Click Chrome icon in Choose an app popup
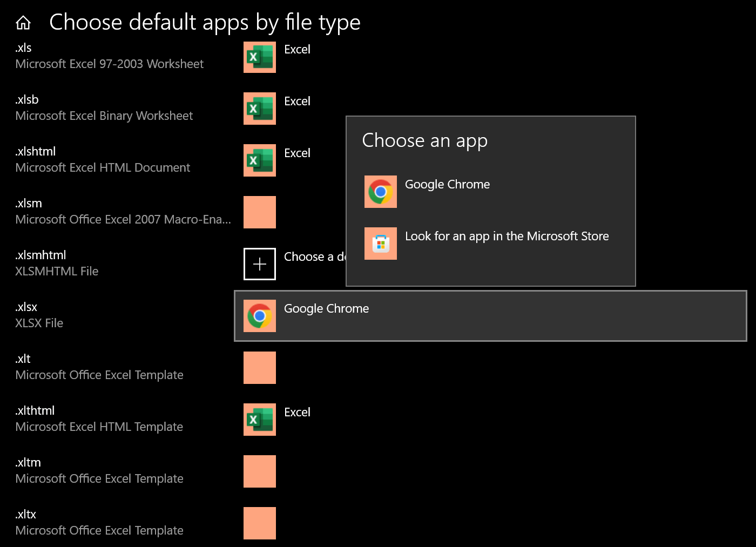The image size is (756, 547). coord(381,192)
